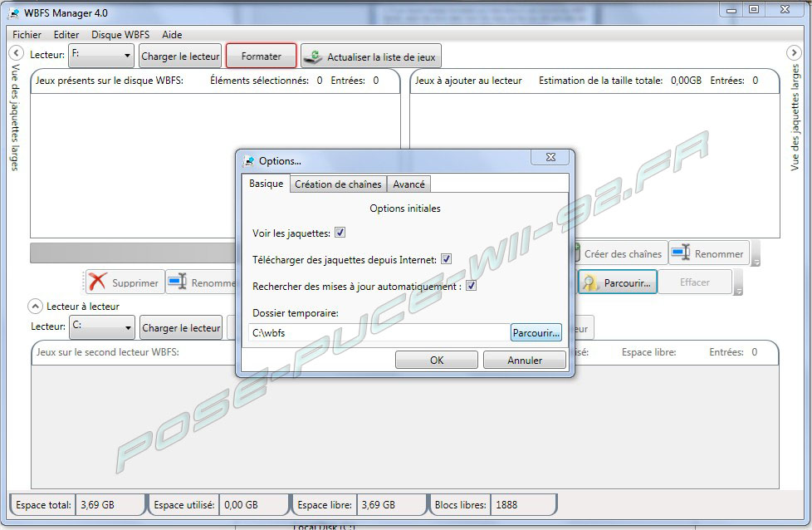Click the Dossier temporaire path field
812x530 pixels.
(379, 332)
